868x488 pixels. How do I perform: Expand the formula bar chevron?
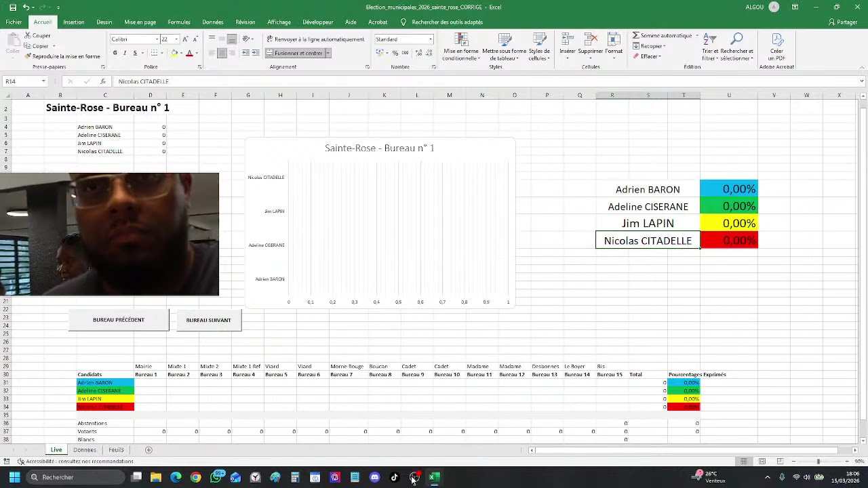coord(862,81)
